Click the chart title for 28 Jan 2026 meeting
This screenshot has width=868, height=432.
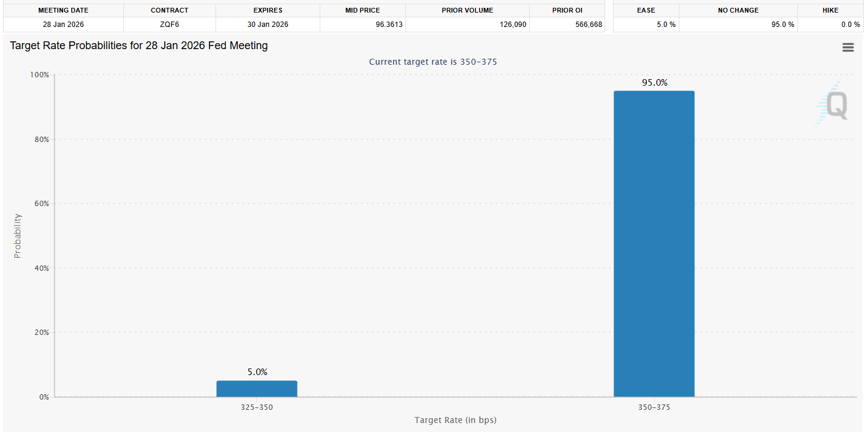(139, 46)
